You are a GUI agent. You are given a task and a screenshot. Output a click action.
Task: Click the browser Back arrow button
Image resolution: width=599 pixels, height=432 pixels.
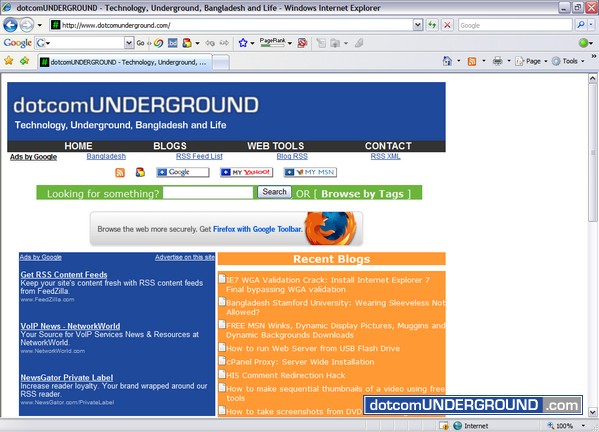(x=10, y=26)
